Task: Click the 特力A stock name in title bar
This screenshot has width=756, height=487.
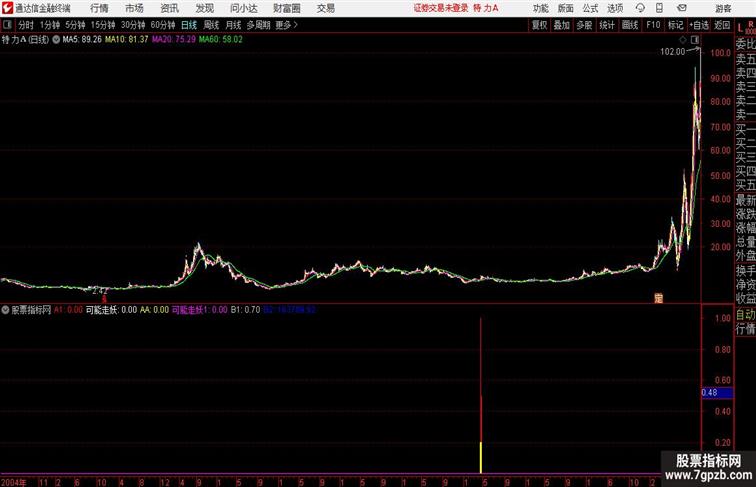Action: (485, 8)
